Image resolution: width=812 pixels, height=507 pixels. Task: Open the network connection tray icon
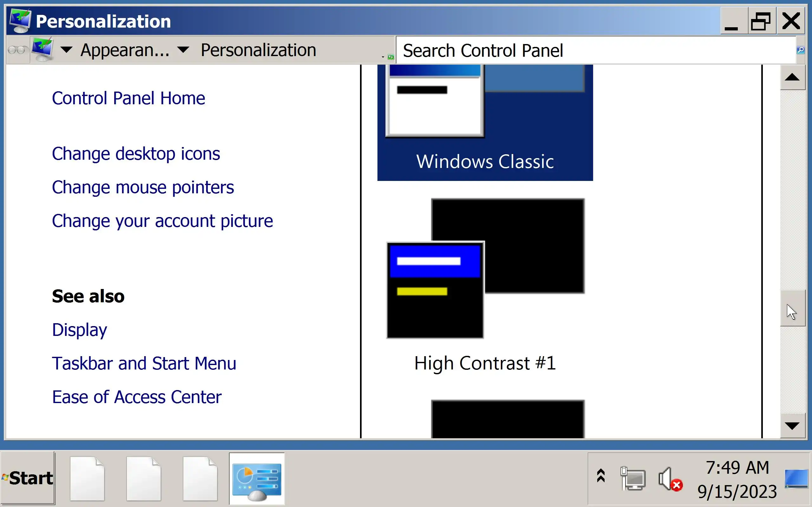point(633,479)
